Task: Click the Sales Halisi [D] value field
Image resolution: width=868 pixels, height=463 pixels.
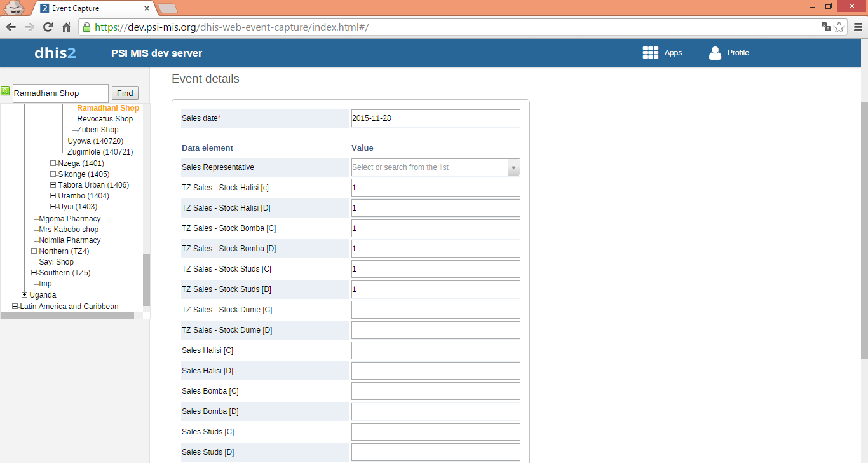Action: [436, 371]
